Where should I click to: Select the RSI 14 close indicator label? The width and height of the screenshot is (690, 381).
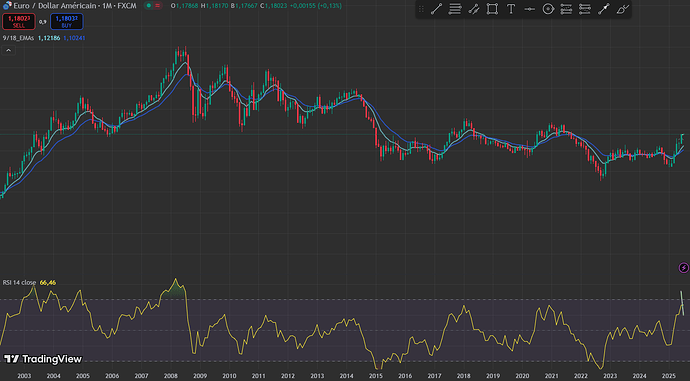(x=19, y=282)
